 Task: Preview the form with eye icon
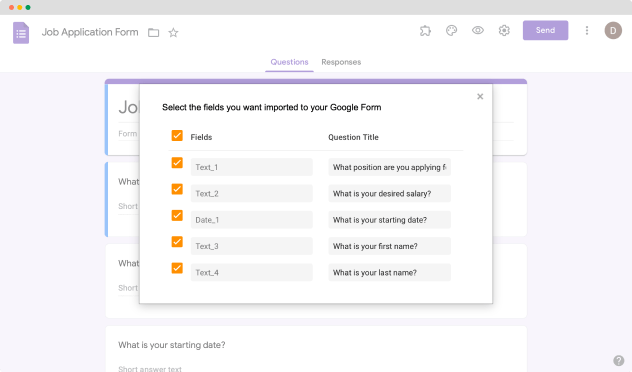(x=478, y=30)
